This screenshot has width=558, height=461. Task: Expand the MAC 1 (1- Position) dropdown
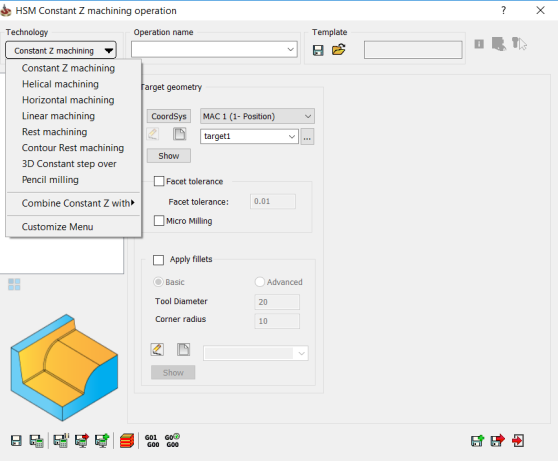(257, 116)
